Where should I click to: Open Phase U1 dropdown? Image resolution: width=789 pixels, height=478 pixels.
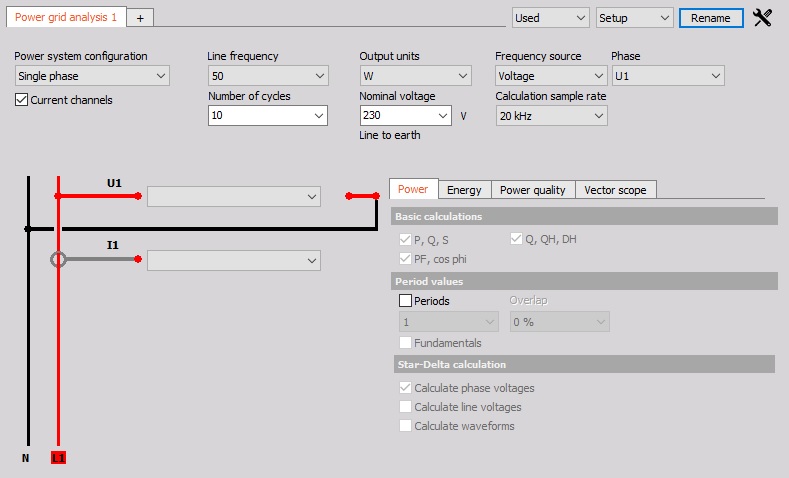[668, 76]
